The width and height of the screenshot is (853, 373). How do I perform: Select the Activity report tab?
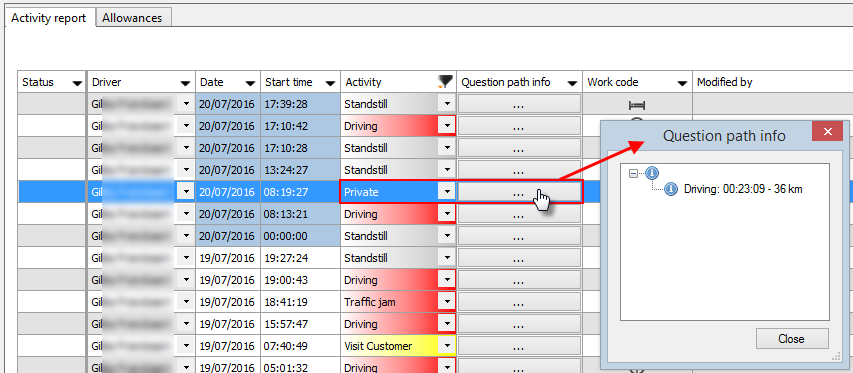49,18
